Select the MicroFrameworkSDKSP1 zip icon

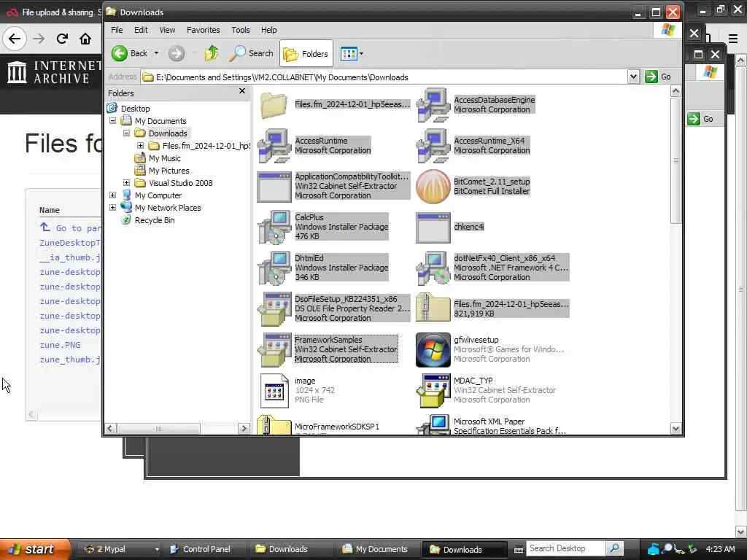pyautogui.click(x=274, y=425)
